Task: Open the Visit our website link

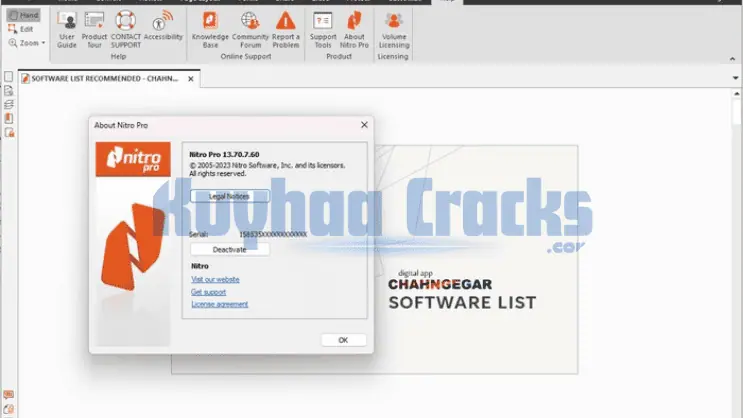Action: coord(215,279)
